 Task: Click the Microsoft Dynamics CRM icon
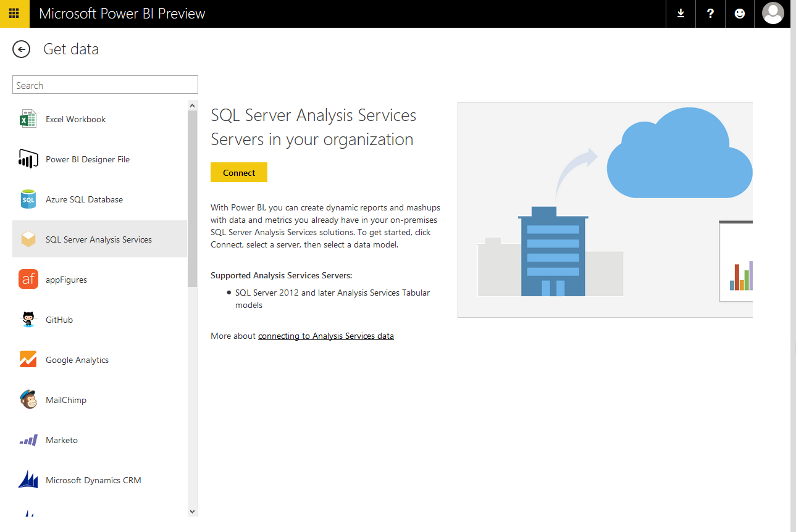[28, 480]
